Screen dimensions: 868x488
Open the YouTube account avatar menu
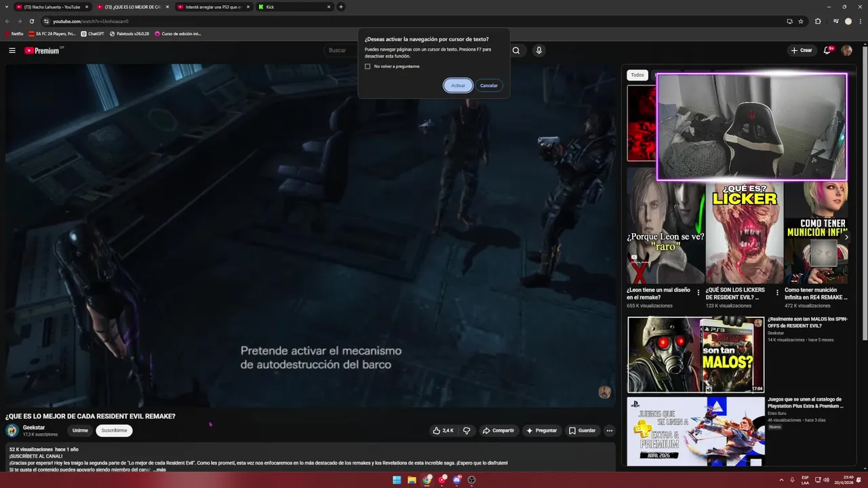[x=846, y=50]
